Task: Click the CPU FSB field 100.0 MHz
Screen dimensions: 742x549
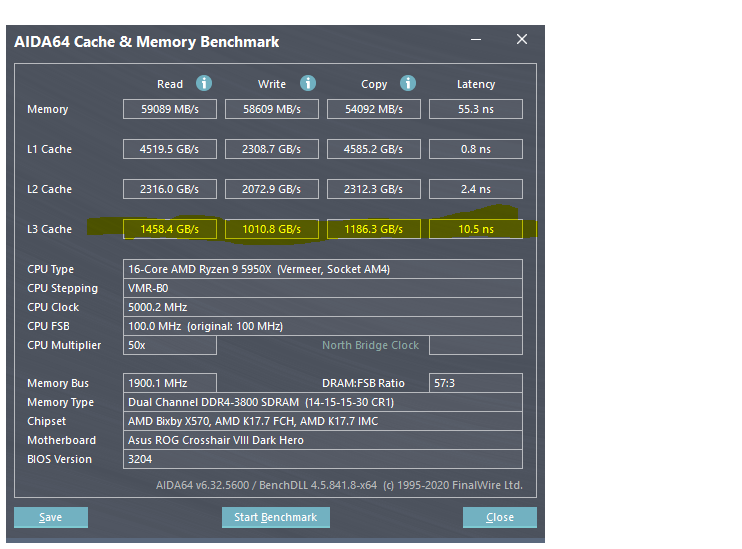Action: click(x=323, y=326)
